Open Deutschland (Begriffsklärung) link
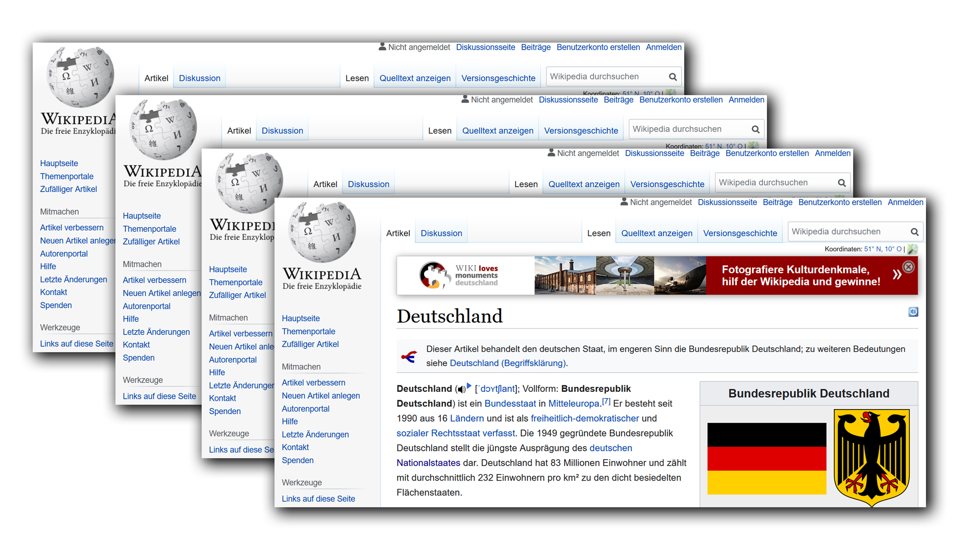The width and height of the screenshot is (980, 535). 508,363
